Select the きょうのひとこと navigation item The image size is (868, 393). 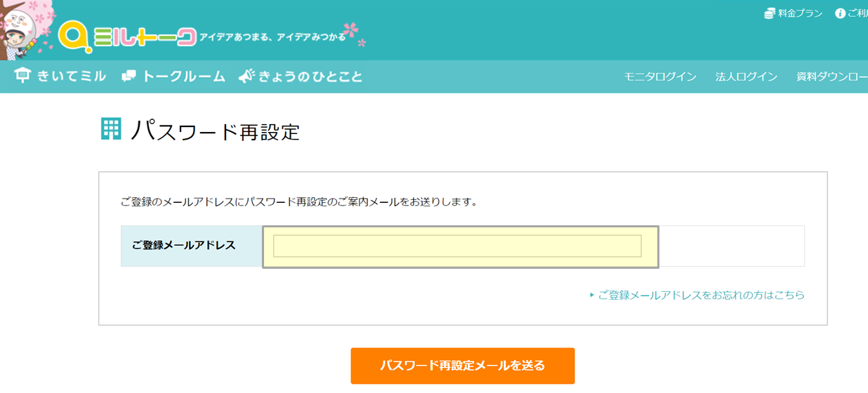(x=310, y=76)
